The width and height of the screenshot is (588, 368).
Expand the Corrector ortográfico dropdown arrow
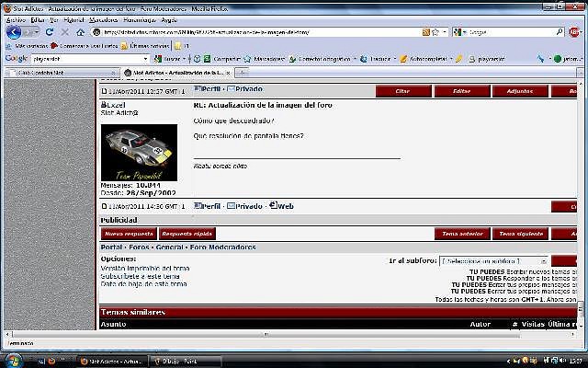[355, 59]
